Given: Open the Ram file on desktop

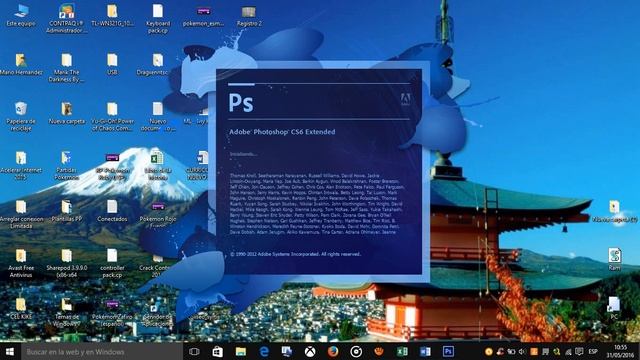Looking at the screenshot, I should point(614,259).
